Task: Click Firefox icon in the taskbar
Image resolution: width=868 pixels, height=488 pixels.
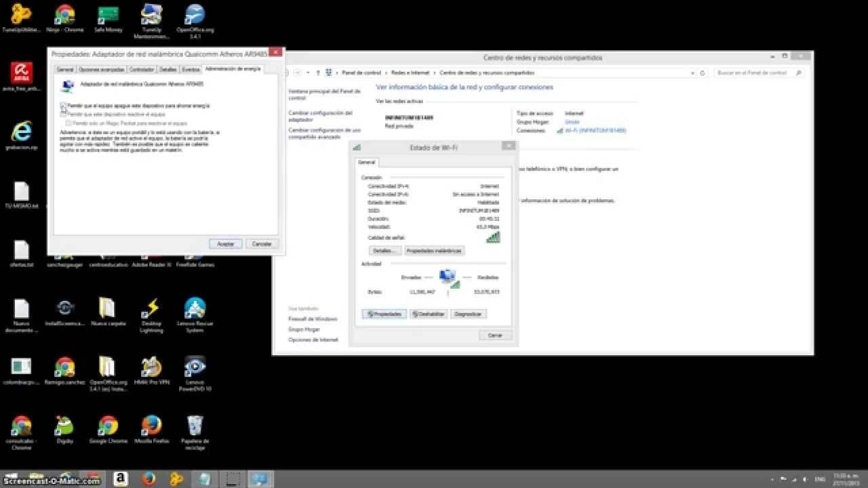Action: point(149,479)
